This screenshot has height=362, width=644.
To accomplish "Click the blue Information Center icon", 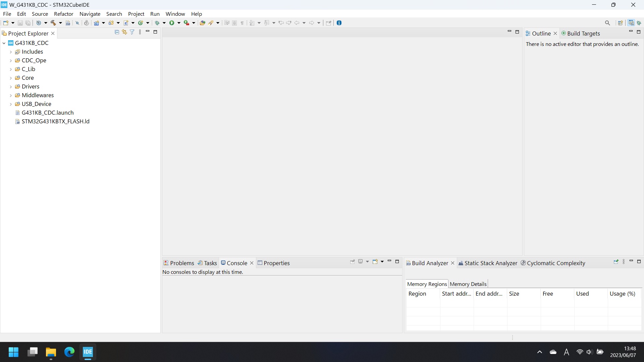I will coord(339,23).
